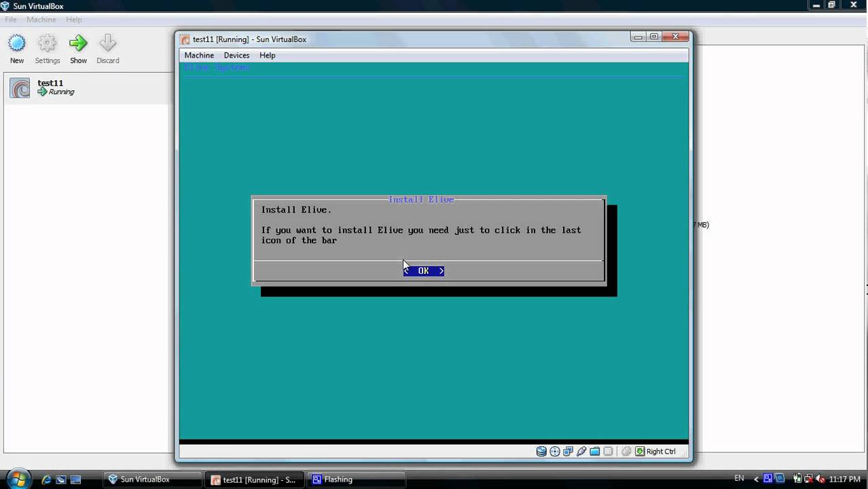Open Help menu in VirtualBox manager window
This screenshot has height=489, width=868.
[74, 20]
